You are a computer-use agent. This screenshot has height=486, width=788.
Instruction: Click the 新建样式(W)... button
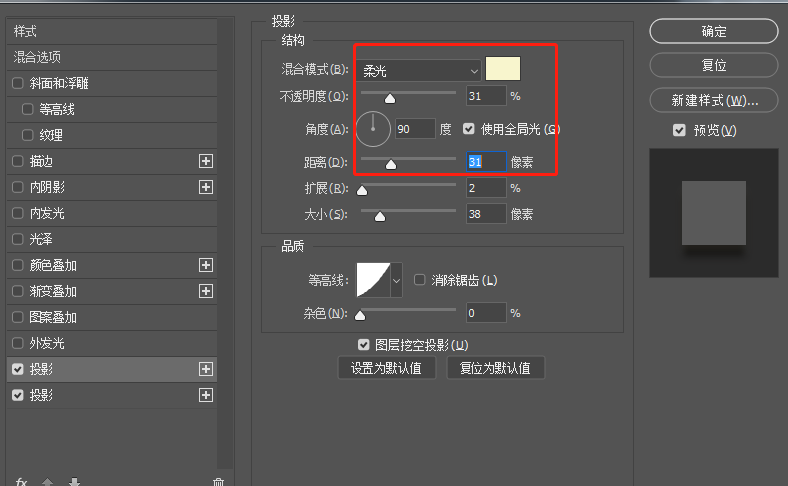point(714,101)
